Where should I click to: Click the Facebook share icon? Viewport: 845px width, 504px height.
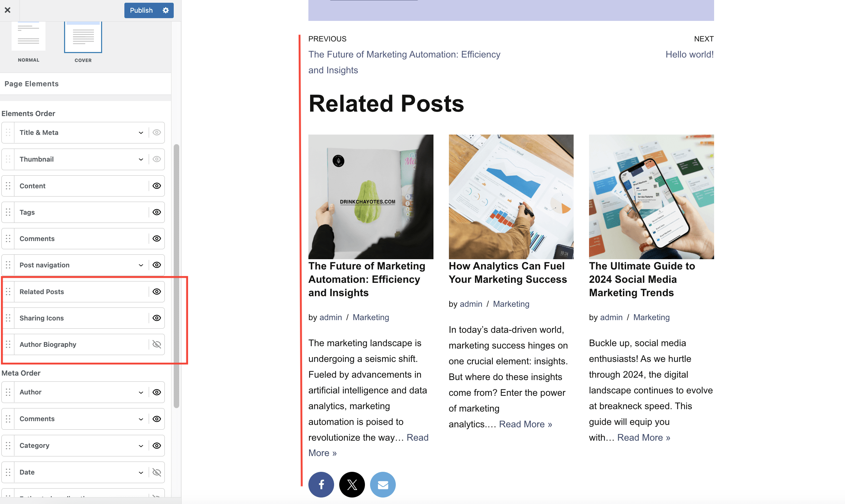[x=321, y=484]
